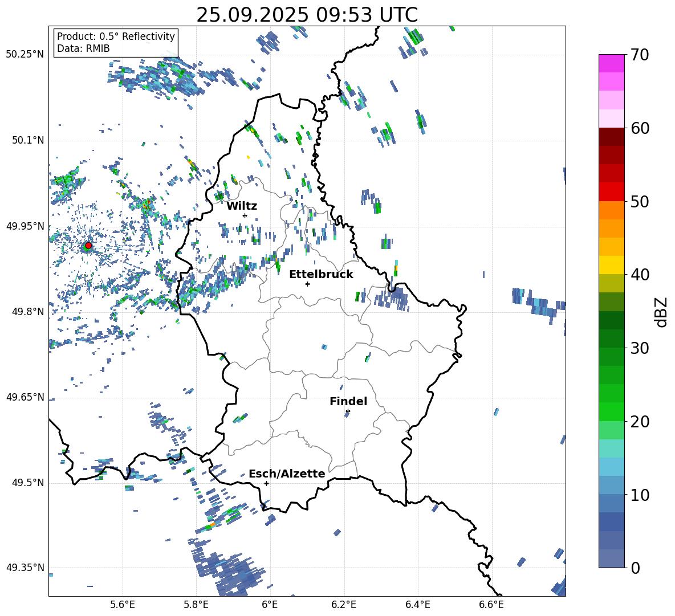
Task: Click the red radar site marker dot
Action: point(88,246)
